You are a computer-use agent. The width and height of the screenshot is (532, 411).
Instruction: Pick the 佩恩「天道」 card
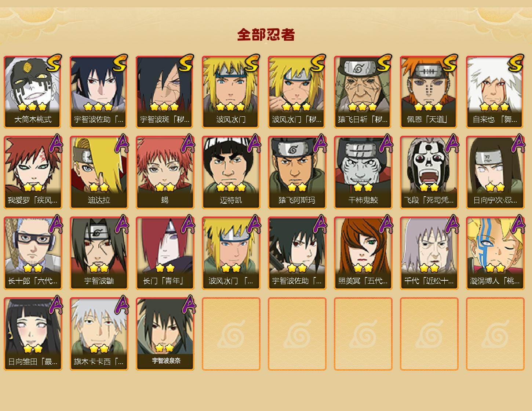pos(429,92)
